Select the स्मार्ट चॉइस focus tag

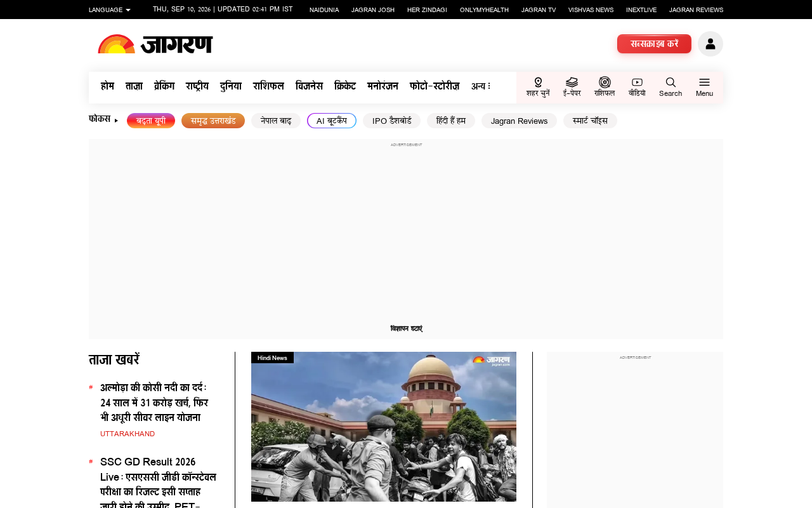[x=590, y=121]
